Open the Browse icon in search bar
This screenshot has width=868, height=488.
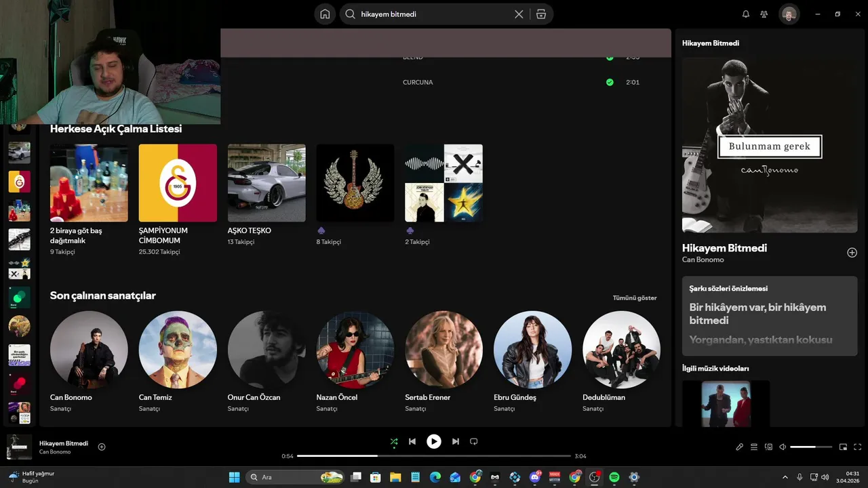pyautogui.click(x=540, y=14)
